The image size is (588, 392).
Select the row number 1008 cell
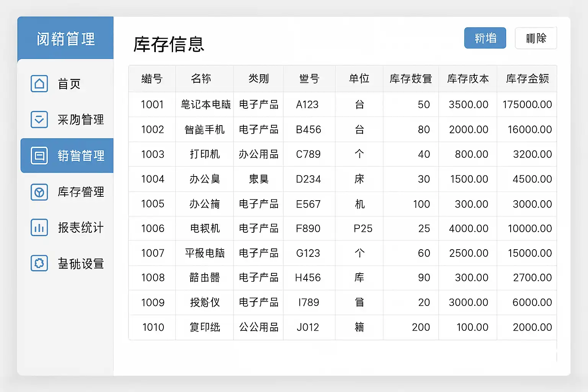click(152, 278)
